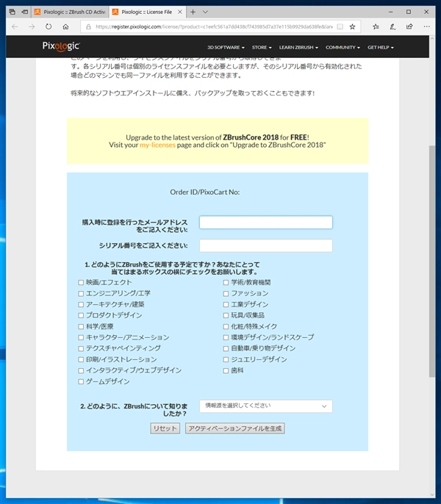Tick the 学術/教育機関 checkbox
Screen dimensions: 441x504
point(226,283)
